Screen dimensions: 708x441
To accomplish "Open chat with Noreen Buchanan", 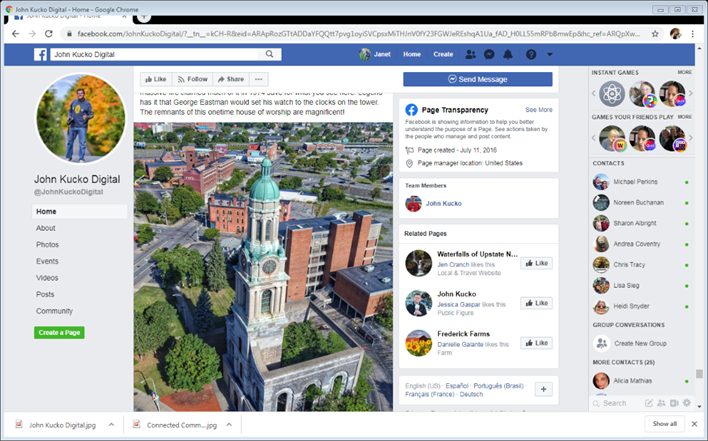I will point(640,203).
